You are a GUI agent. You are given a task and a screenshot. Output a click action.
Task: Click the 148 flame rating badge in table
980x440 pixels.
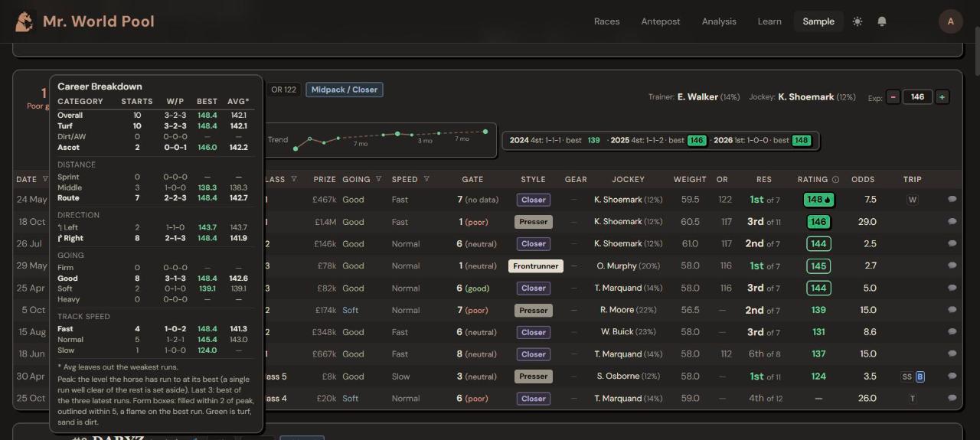tap(818, 199)
